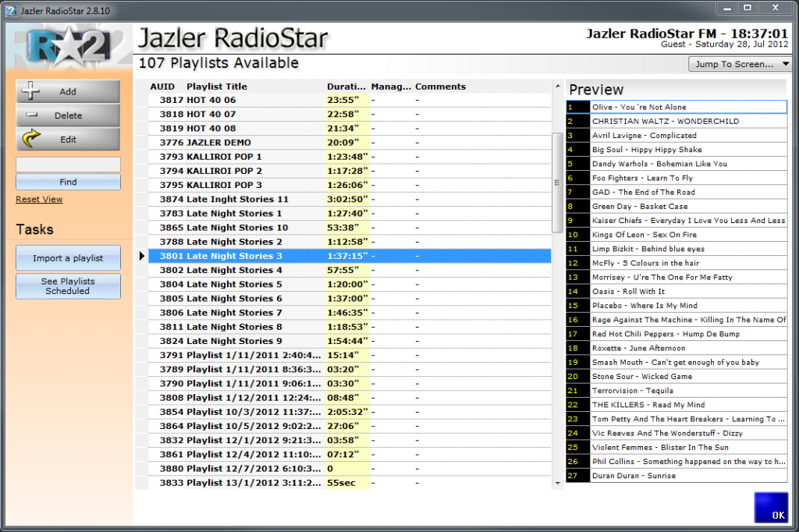Select playlist Late Night Stories 2

point(350,242)
